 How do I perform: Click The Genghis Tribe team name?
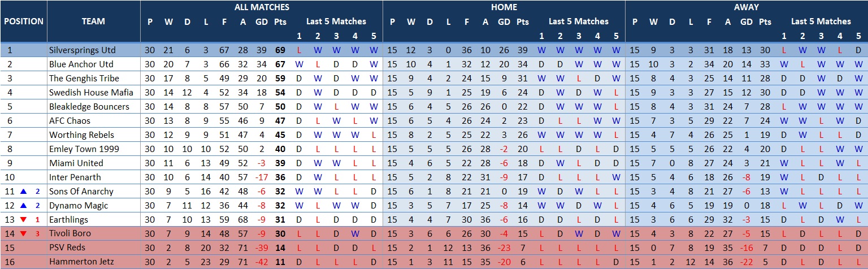[x=84, y=78]
